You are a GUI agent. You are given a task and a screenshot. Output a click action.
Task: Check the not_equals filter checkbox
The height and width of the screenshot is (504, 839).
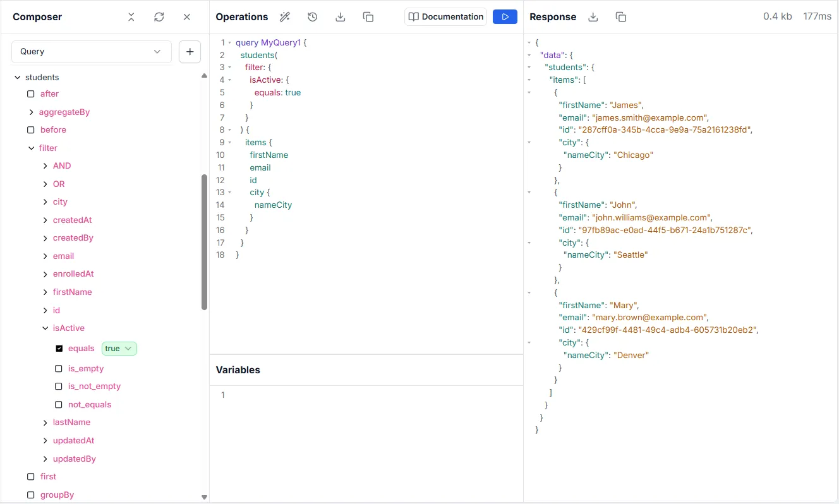(59, 405)
